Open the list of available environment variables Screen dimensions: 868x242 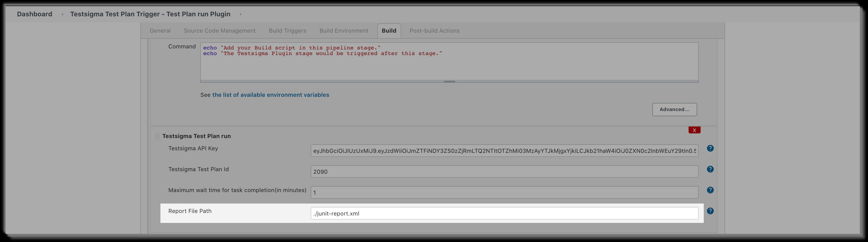click(x=270, y=95)
